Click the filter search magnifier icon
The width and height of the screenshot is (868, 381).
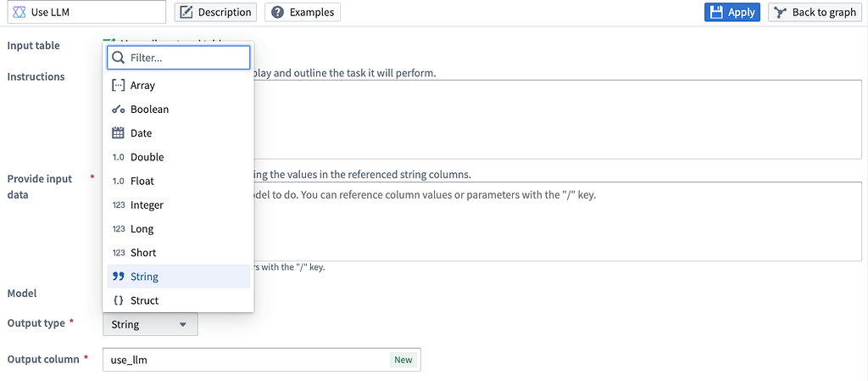119,58
